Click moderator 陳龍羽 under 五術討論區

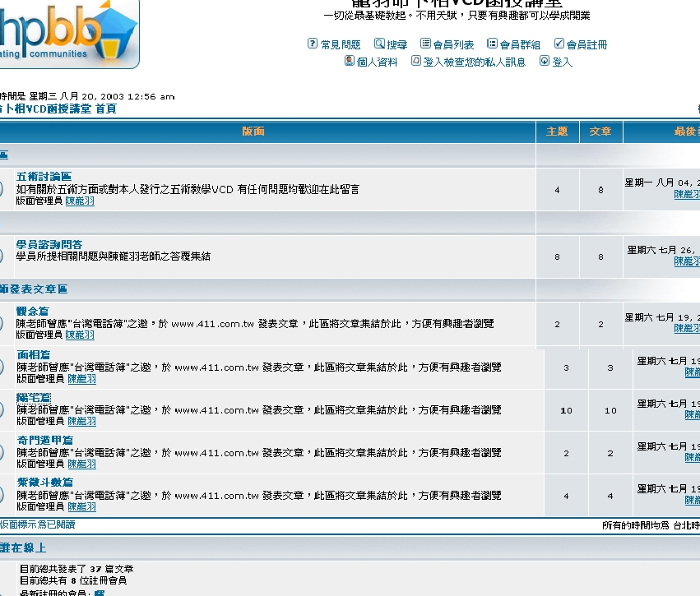click(80, 201)
